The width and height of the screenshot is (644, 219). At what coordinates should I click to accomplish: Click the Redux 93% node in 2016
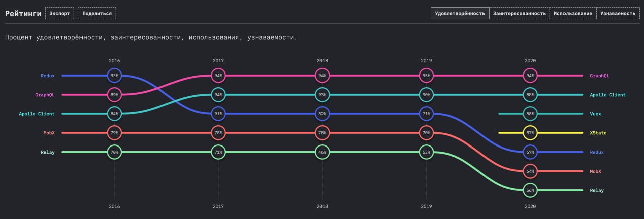(115, 76)
